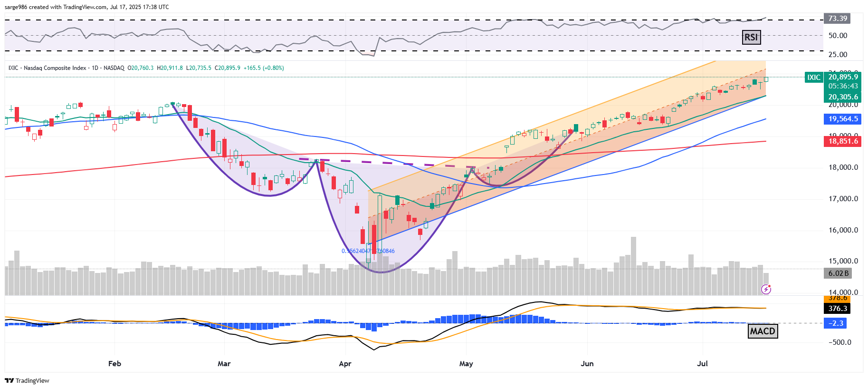Click the RSI axis label 50.00
Viewport: 868px width, 389px height.
838,36
